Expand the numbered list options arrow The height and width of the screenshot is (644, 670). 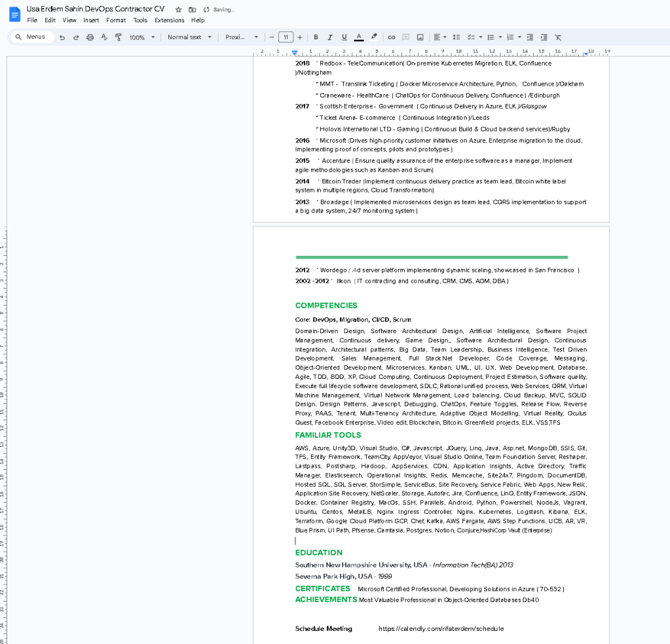[519, 37]
